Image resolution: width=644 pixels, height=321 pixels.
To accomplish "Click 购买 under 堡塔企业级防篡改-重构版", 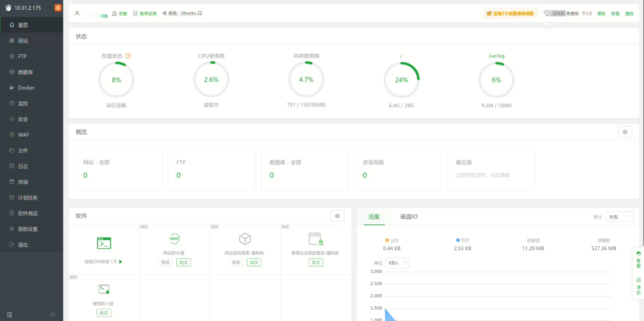I will pyautogui.click(x=316, y=262).
